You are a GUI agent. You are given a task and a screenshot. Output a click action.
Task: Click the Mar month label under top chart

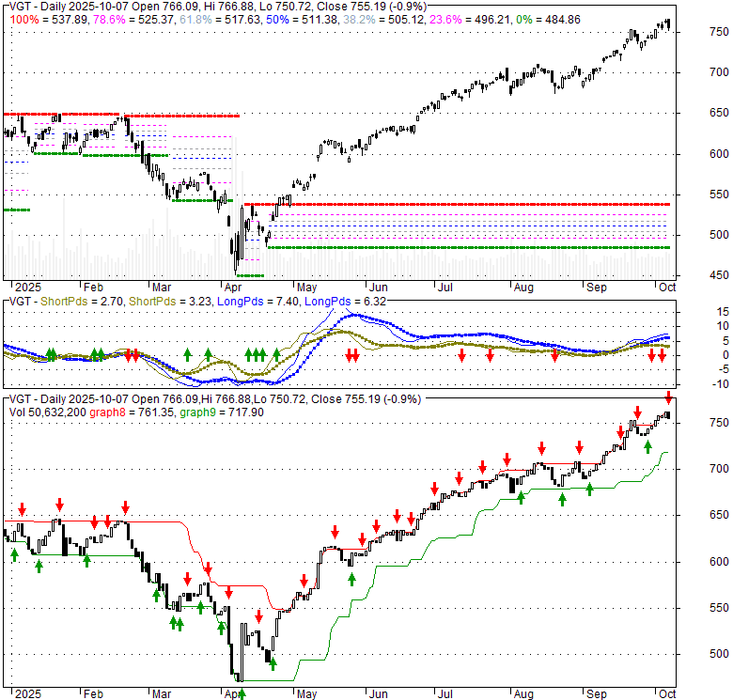click(162, 287)
